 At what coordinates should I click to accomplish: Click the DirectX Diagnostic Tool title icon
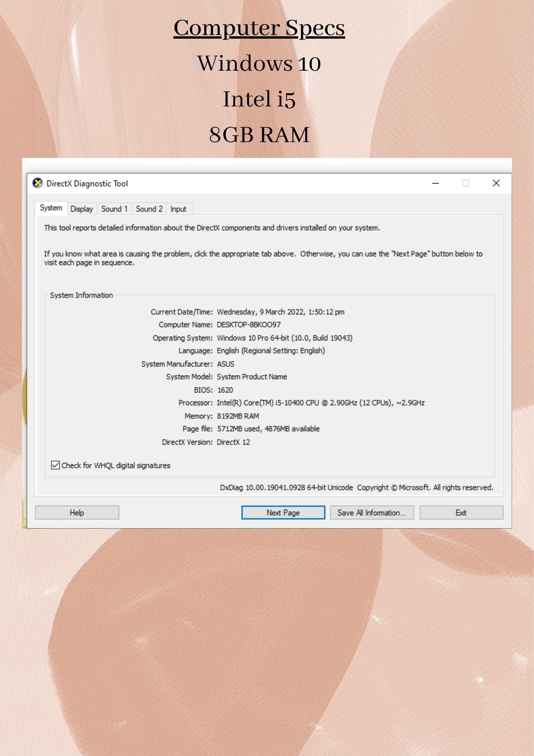click(38, 183)
